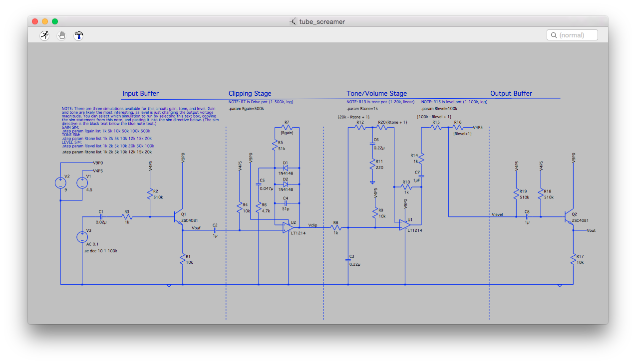Open the Control Panel hammer icon
The height and width of the screenshot is (364, 636).
[78, 35]
